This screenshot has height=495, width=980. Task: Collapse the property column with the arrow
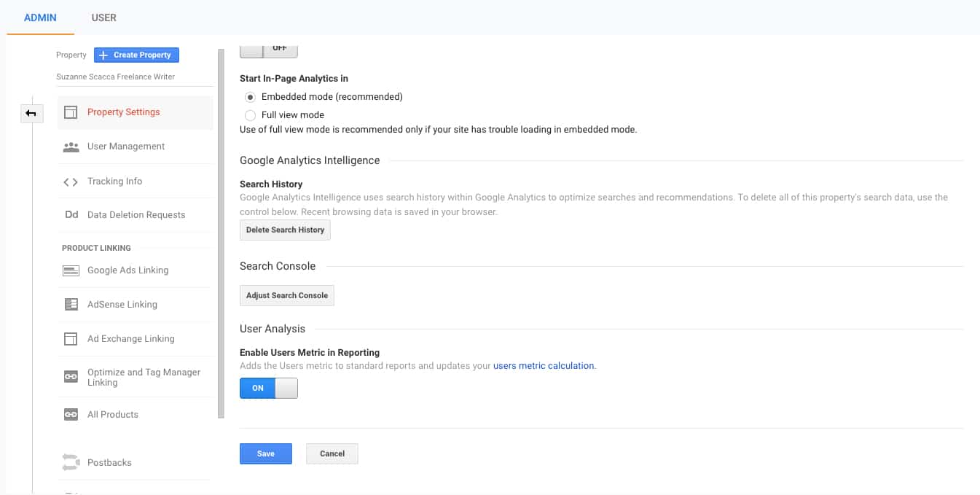(31, 113)
